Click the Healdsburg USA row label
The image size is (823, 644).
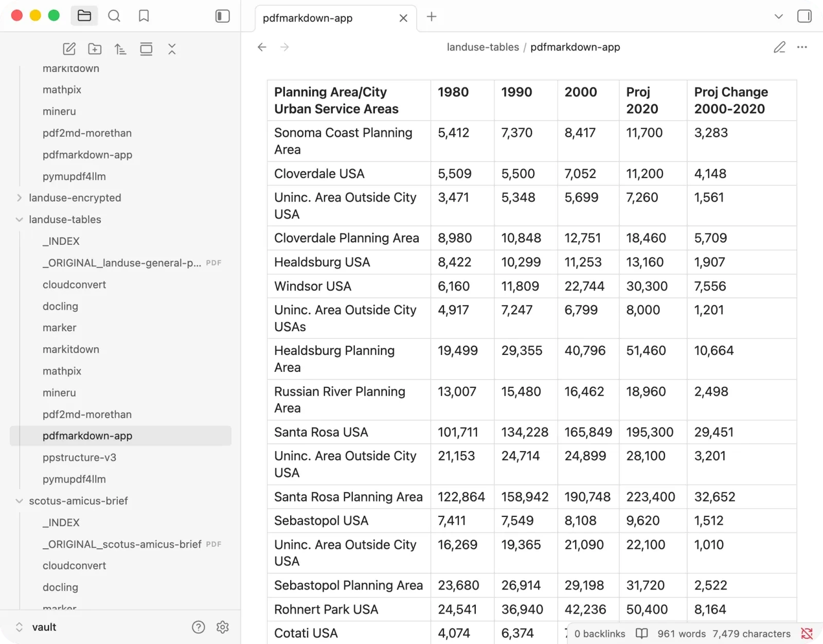[x=322, y=262]
